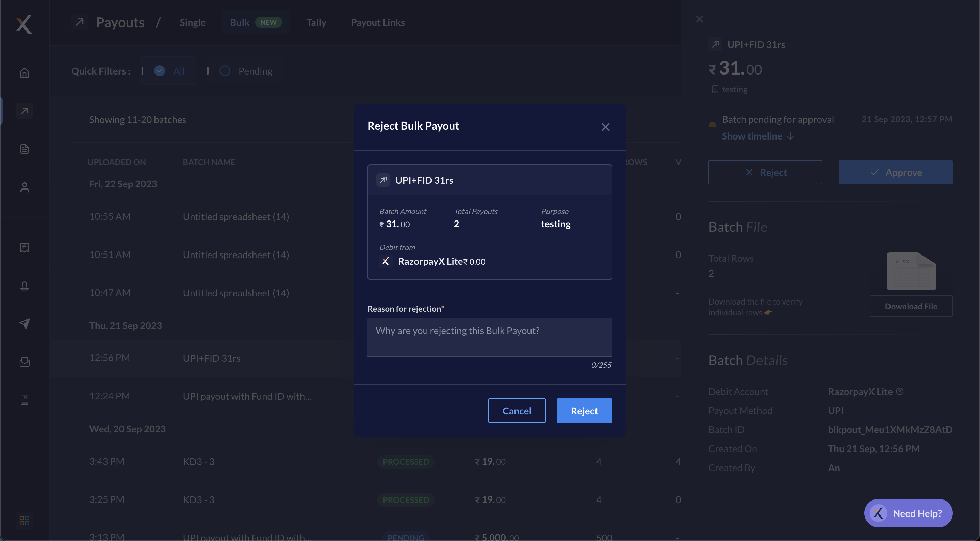The height and width of the screenshot is (541, 980).
Task: Click the 3:43 PM KD3 - 3 batch row
Action: pyautogui.click(x=365, y=461)
